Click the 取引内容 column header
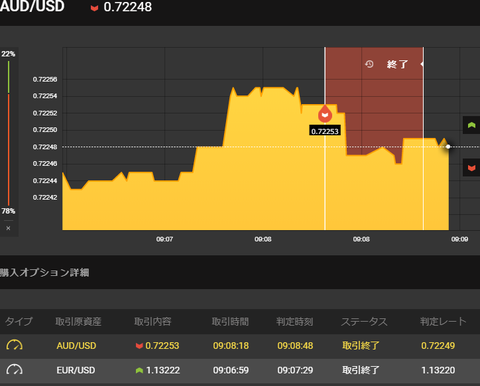This screenshot has height=386, width=480. [153, 322]
